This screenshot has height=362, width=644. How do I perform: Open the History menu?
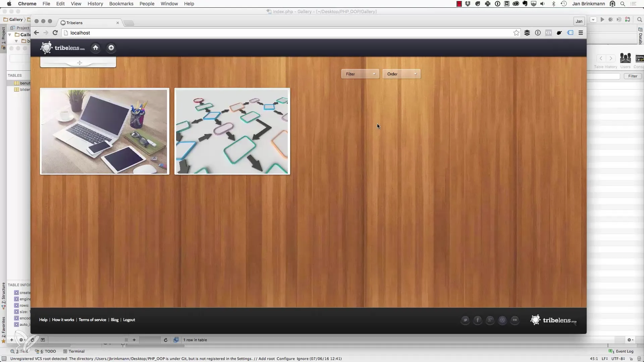[x=95, y=4]
